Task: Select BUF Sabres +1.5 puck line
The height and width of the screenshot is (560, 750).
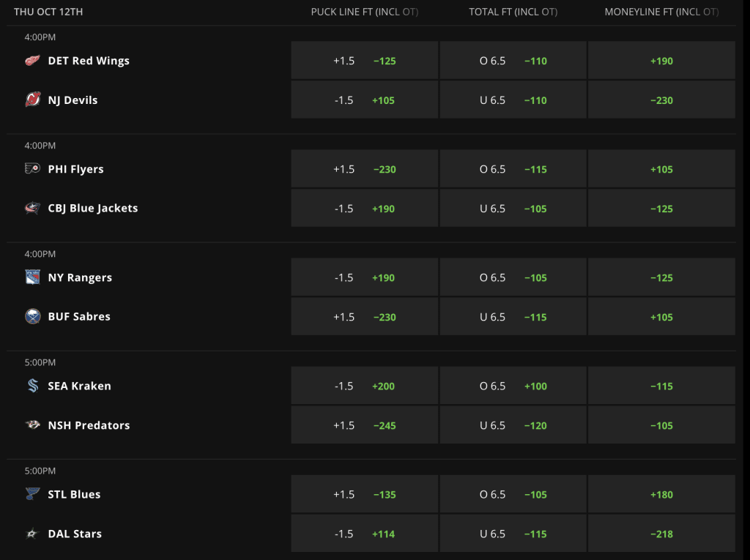Action: pos(365,316)
